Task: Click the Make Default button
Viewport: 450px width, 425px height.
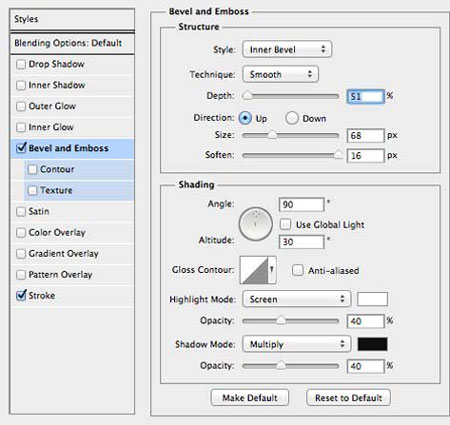Action: click(250, 398)
